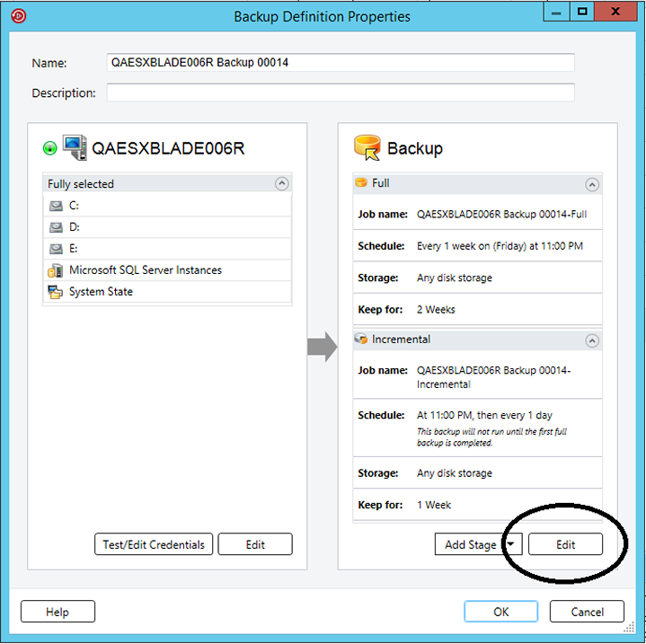Close the Backup Definition Properties dialog
The height and width of the screenshot is (644, 646).
(615, 12)
